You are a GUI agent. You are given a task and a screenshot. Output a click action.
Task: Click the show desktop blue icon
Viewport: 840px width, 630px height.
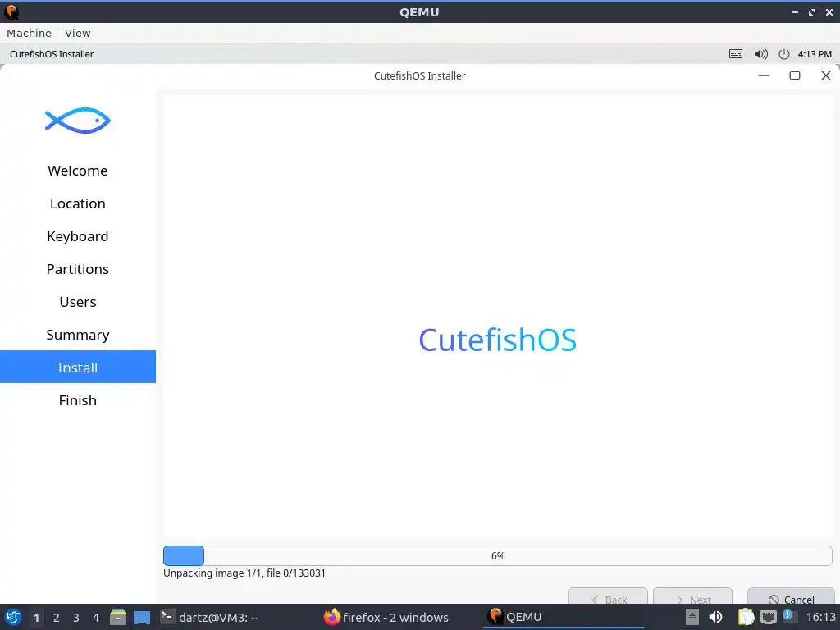pos(142,618)
